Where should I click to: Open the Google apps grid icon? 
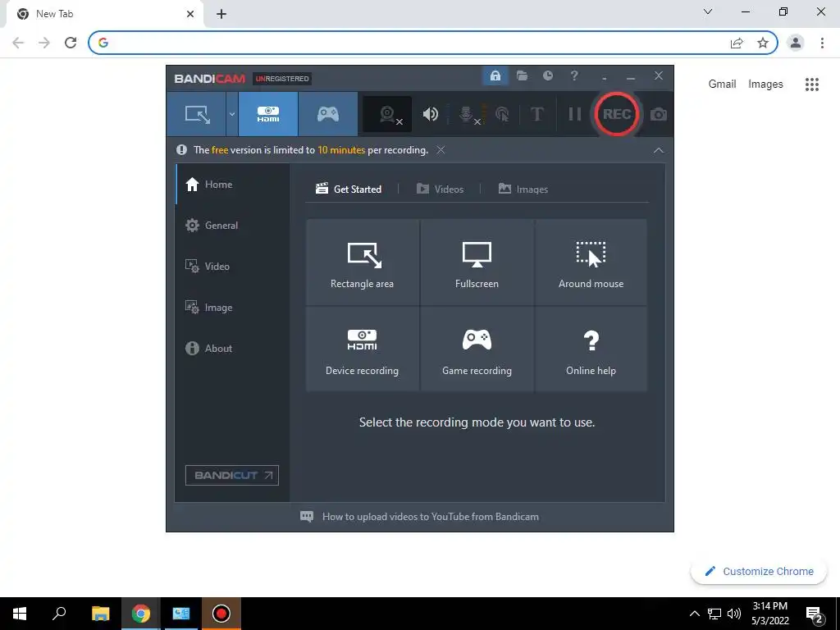coord(812,84)
